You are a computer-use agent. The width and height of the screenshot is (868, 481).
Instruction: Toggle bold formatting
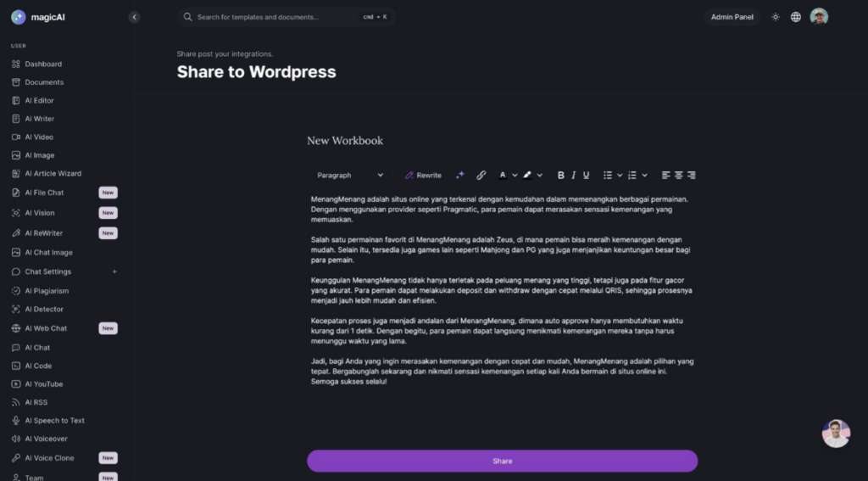pyautogui.click(x=561, y=175)
